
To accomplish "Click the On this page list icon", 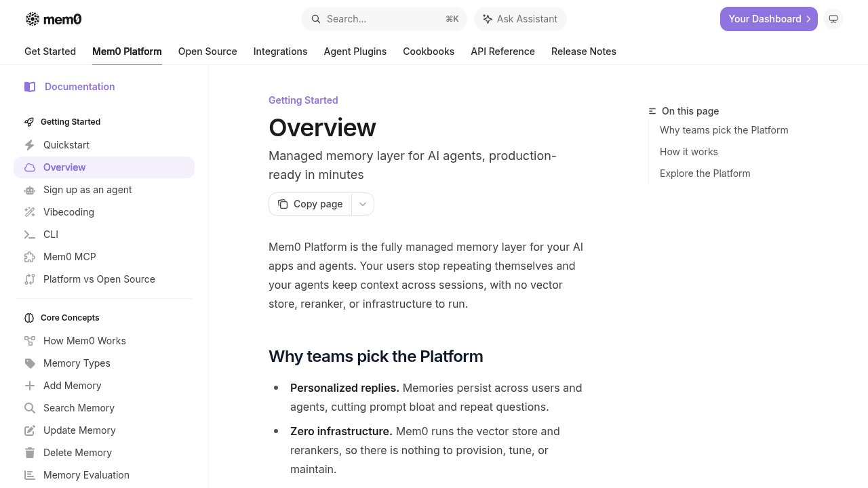I will pos(652,111).
